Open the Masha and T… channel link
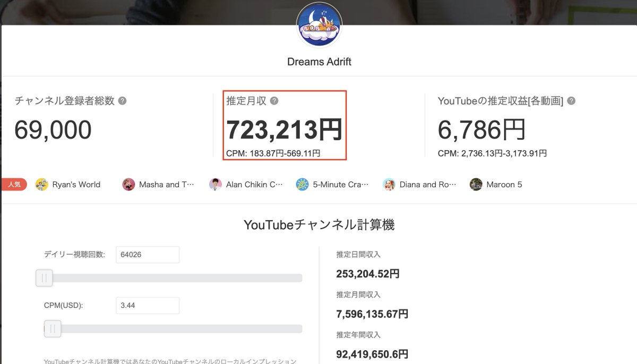This screenshot has height=364, width=637. 167,185
